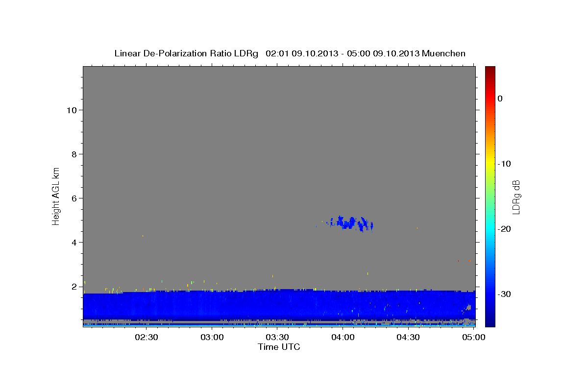
Task: Click the colorbar label -10
Action: tap(505, 164)
